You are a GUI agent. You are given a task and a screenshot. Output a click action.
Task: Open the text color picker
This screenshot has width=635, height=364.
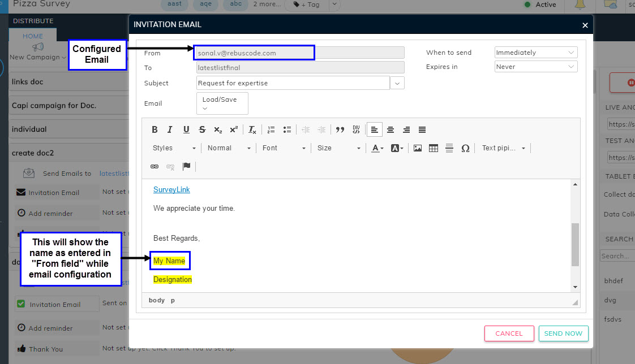click(377, 148)
